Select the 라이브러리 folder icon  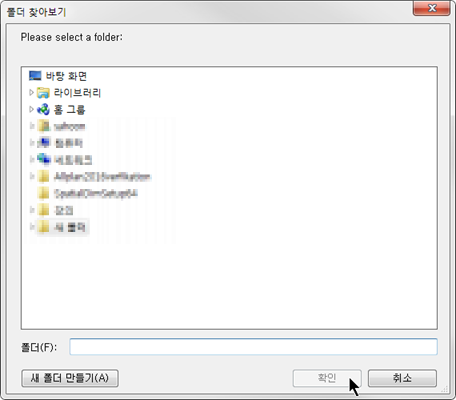pyautogui.click(x=43, y=93)
